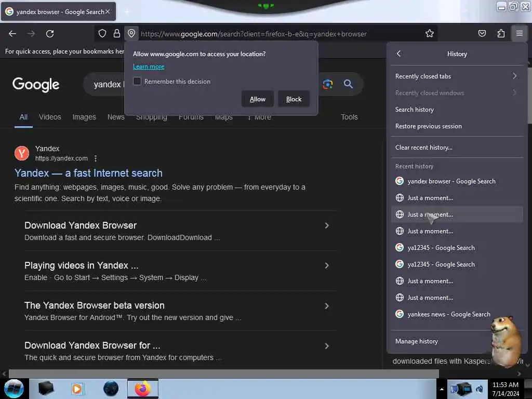This screenshot has height=399, width=532.
Task: Open three-dot options beside yandex.com
Action: (96, 158)
